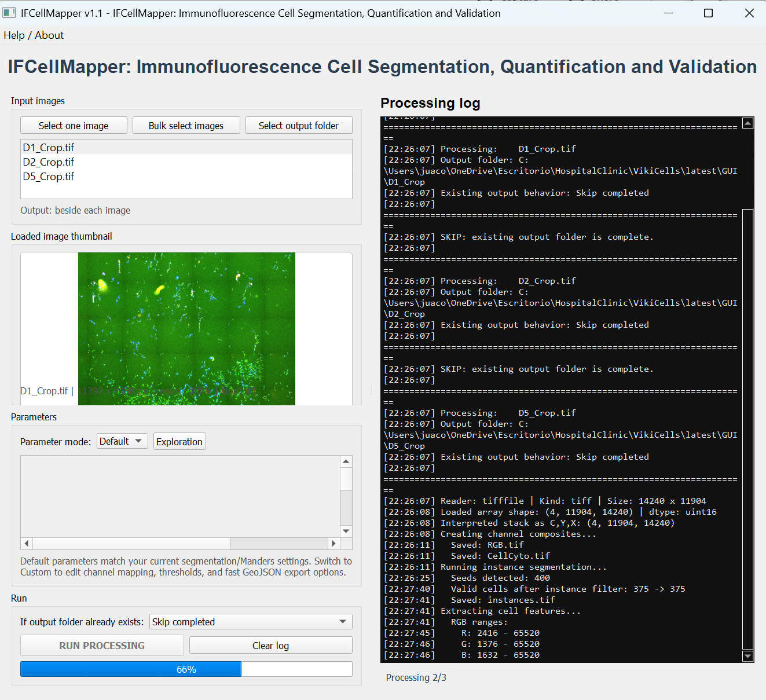Image resolution: width=766 pixels, height=700 pixels.
Task: Click Bulk select images button
Action: click(186, 126)
